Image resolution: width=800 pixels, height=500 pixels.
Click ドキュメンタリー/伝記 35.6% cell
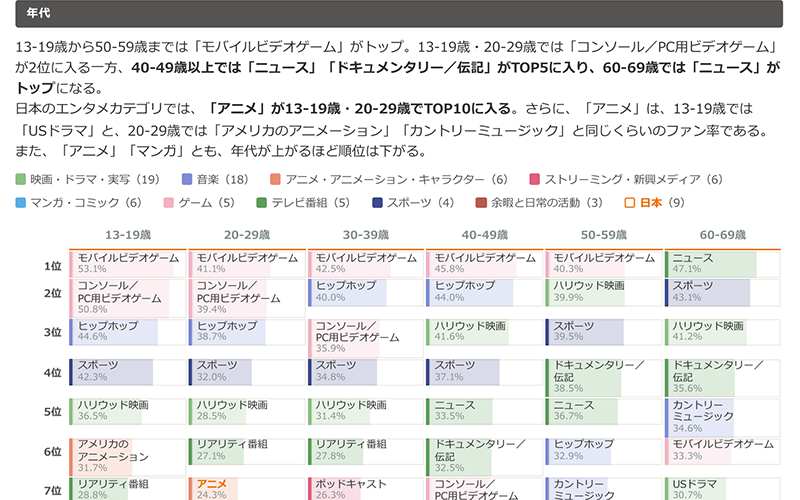click(723, 378)
